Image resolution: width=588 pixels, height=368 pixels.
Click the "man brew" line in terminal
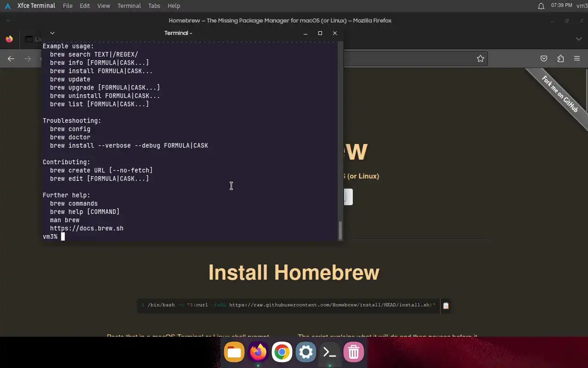click(65, 220)
